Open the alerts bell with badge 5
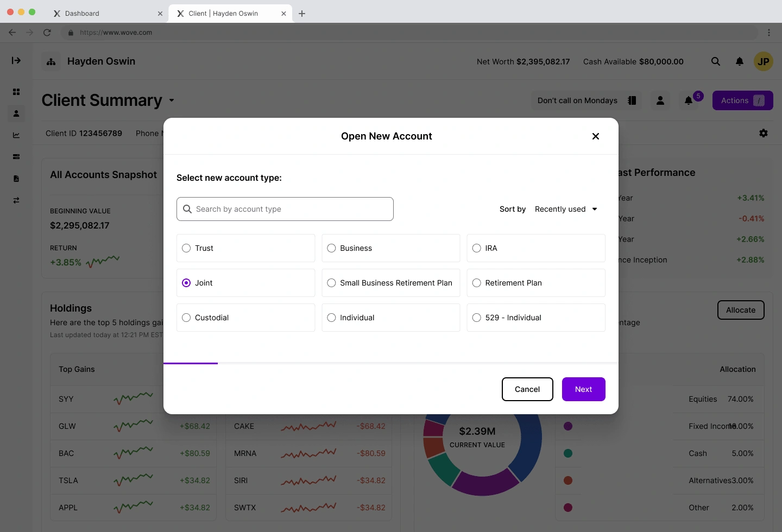Viewport: 782px width, 532px height. 689,100
